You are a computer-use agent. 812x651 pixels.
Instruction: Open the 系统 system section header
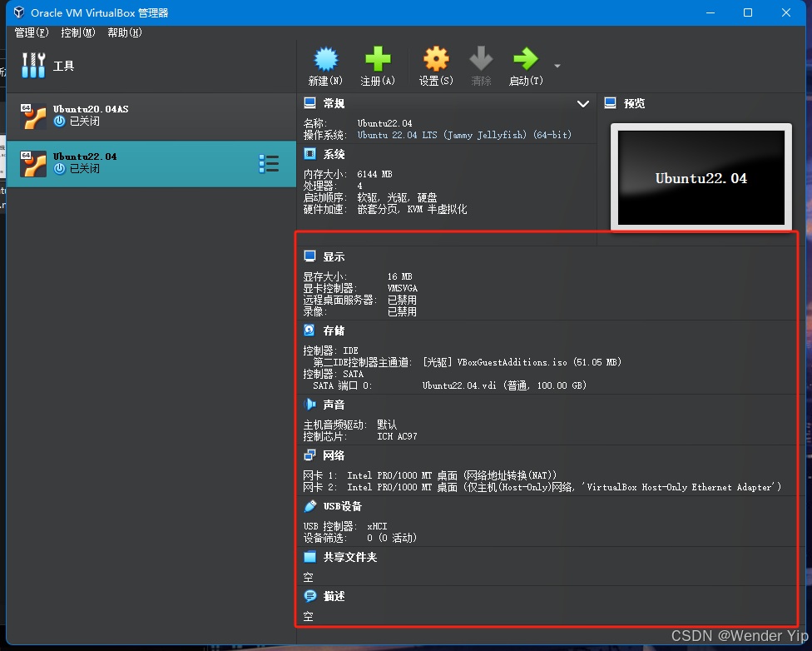[334, 155]
